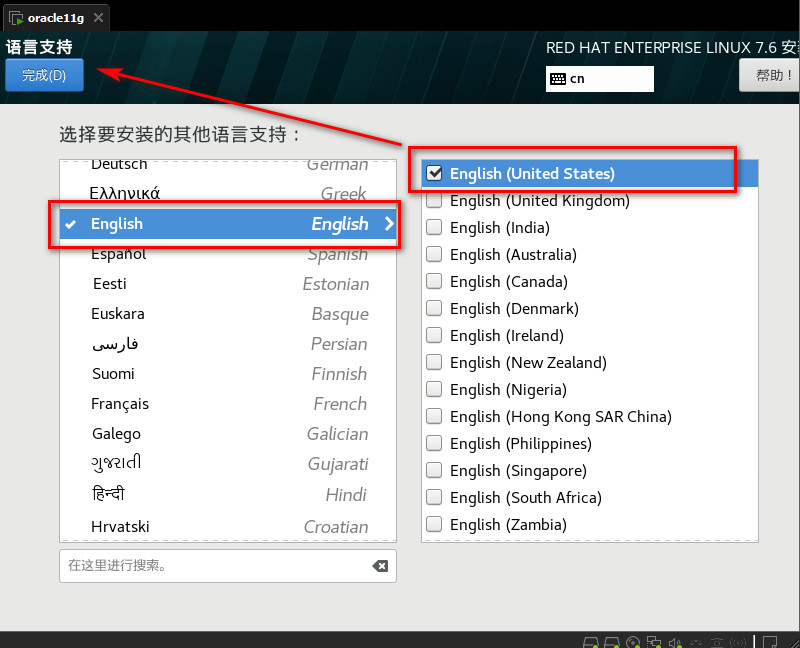Click the first hard disk status icon
The width and height of the screenshot is (800, 648).
(x=591, y=642)
